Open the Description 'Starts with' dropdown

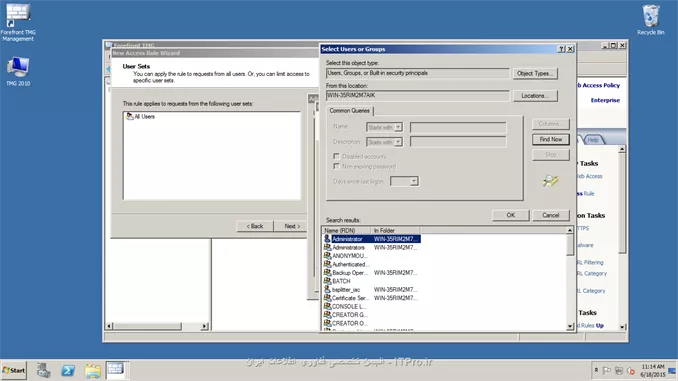(384, 142)
